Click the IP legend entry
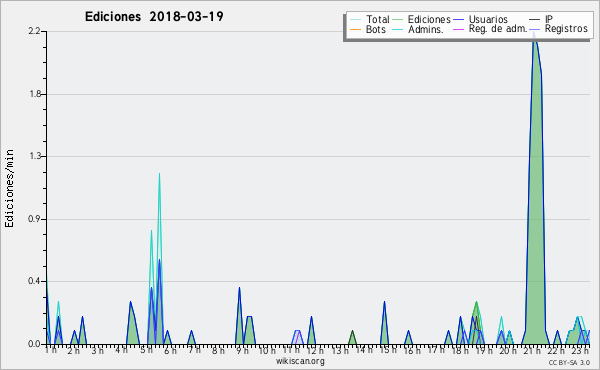600x370 pixels. (x=541, y=19)
